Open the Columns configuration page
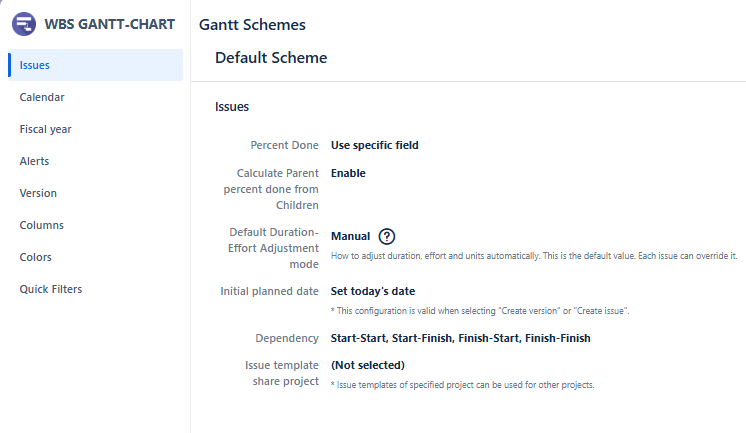Screen dimensions: 746x433 41,225
